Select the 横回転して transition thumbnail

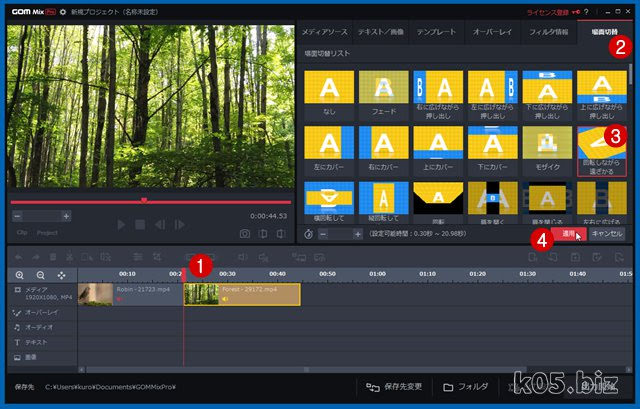(x=329, y=198)
